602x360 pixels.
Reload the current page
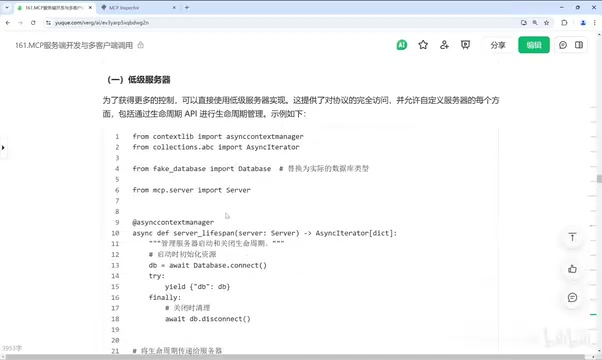tap(33, 23)
